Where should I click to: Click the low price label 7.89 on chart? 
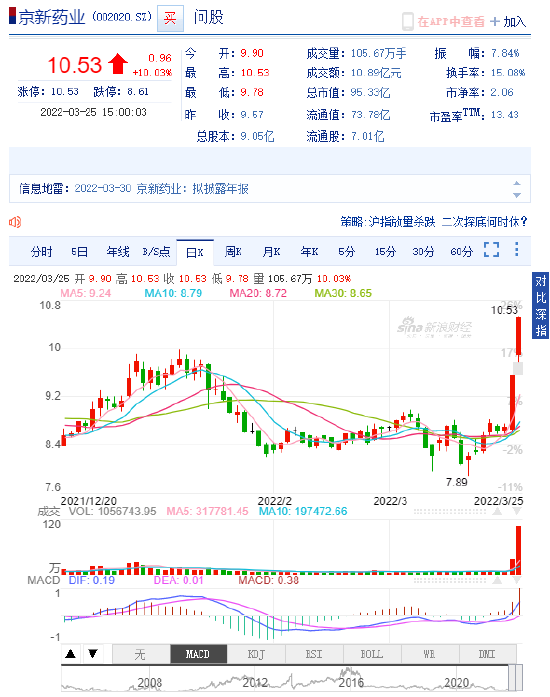pyautogui.click(x=457, y=482)
